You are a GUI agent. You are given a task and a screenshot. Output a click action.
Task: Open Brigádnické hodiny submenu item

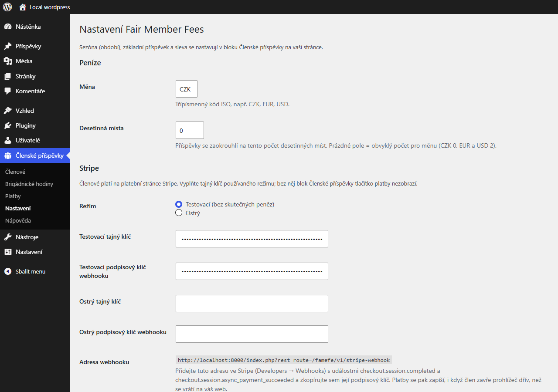tap(29, 184)
